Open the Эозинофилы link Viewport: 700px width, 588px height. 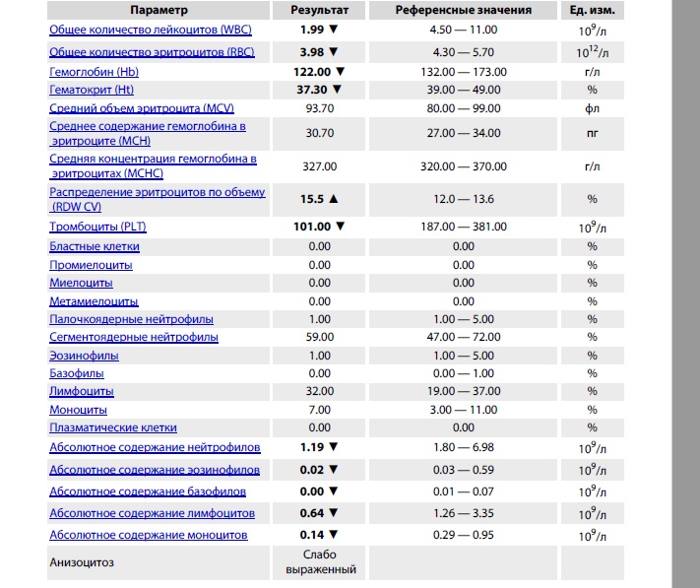click(85, 356)
